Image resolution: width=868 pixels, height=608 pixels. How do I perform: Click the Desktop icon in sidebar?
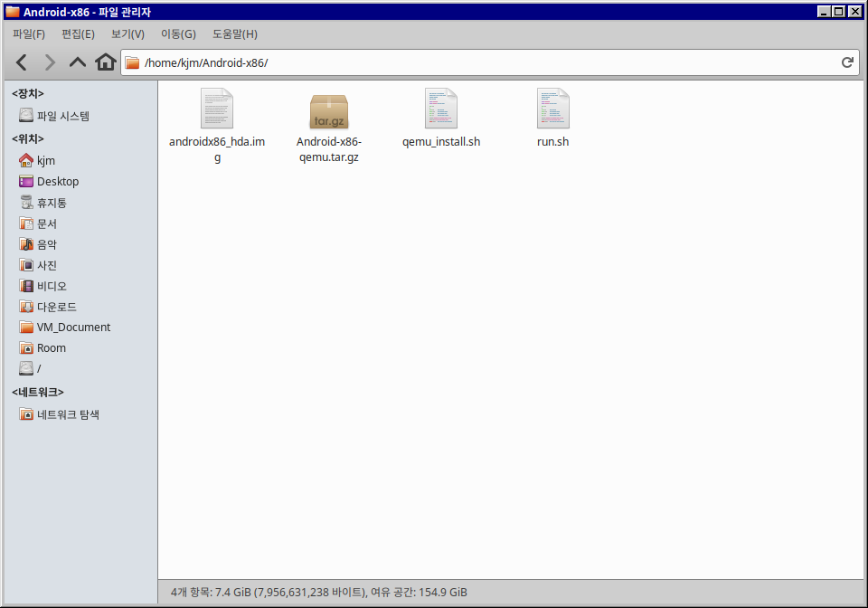pyautogui.click(x=26, y=181)
